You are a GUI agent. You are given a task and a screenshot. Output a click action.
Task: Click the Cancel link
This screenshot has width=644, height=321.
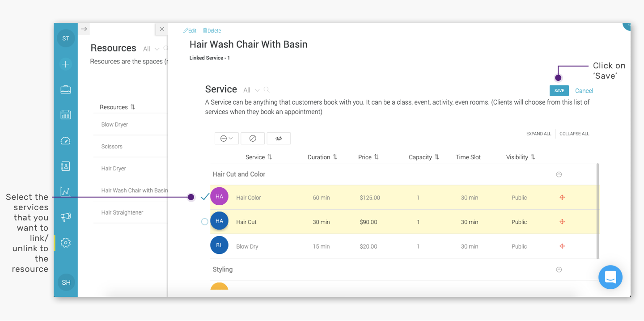584,91
